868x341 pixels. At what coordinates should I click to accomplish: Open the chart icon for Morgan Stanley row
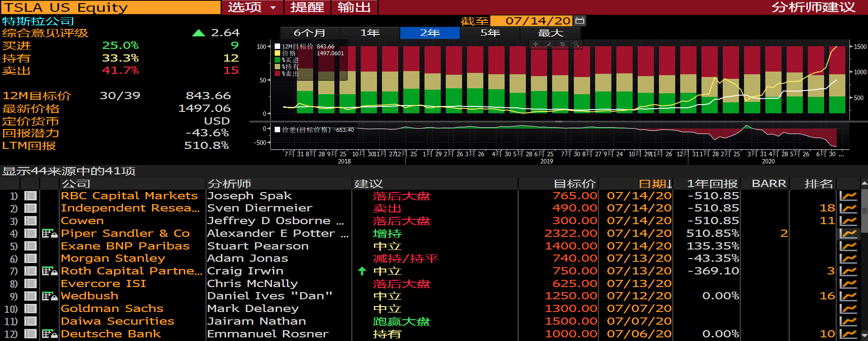tap(849, 258)
